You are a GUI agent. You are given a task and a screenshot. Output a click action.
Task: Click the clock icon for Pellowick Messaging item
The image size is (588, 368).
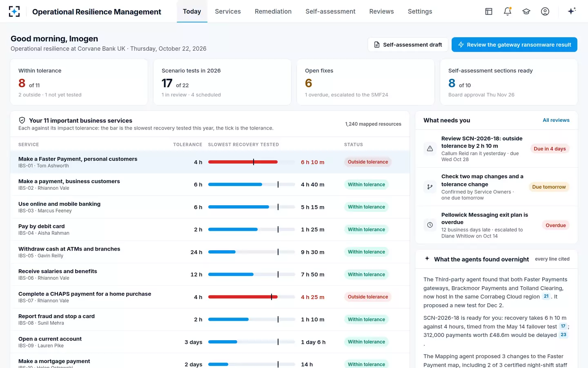coord(430,225)
